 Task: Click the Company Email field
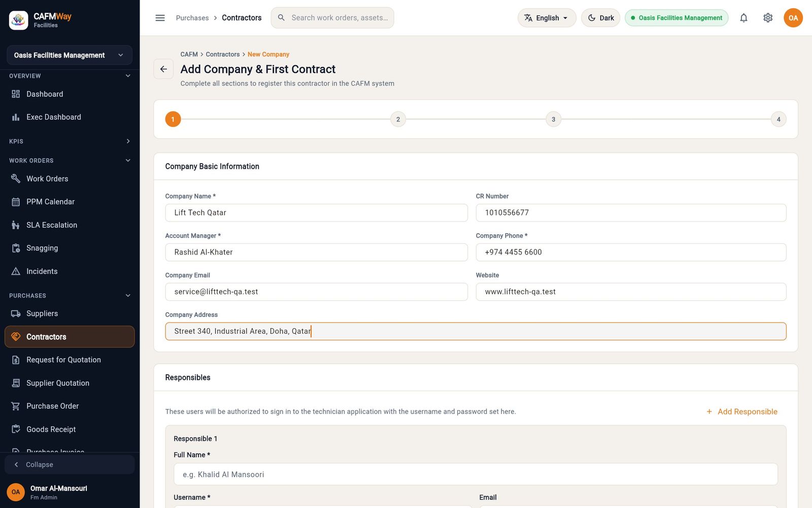pyautogui.click(x=316, y=292)
